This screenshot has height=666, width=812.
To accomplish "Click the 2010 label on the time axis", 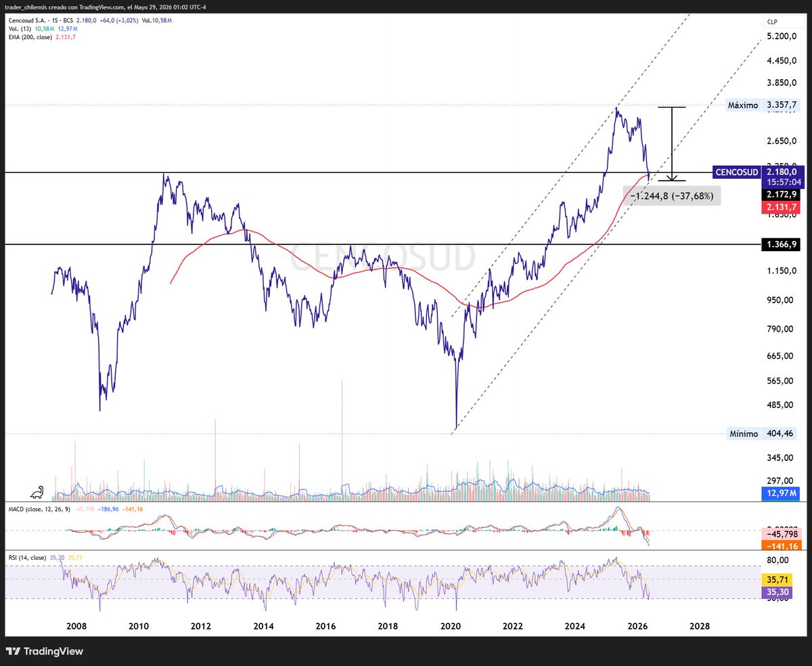I will (x=139, y=626).
